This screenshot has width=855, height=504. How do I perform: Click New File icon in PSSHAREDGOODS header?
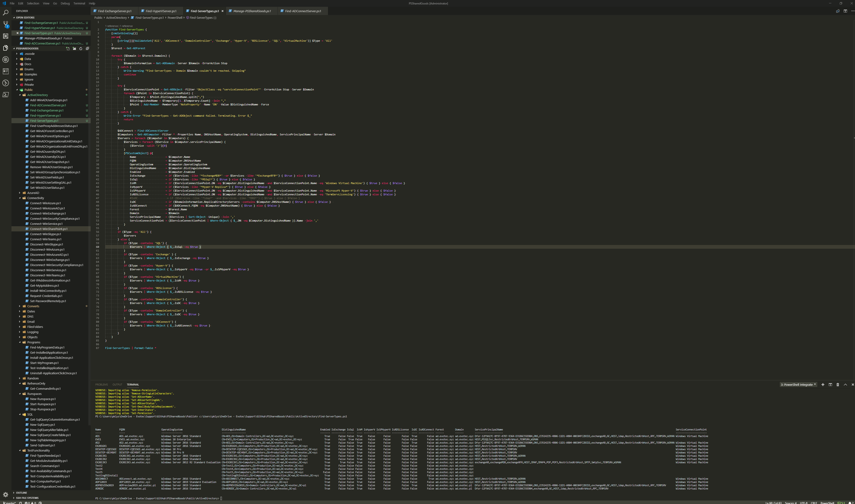pyautogui.click(x=68, y=48)
